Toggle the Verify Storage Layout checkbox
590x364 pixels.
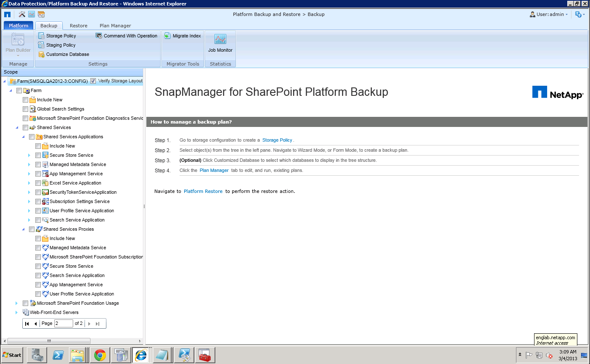tap(93, 81)
